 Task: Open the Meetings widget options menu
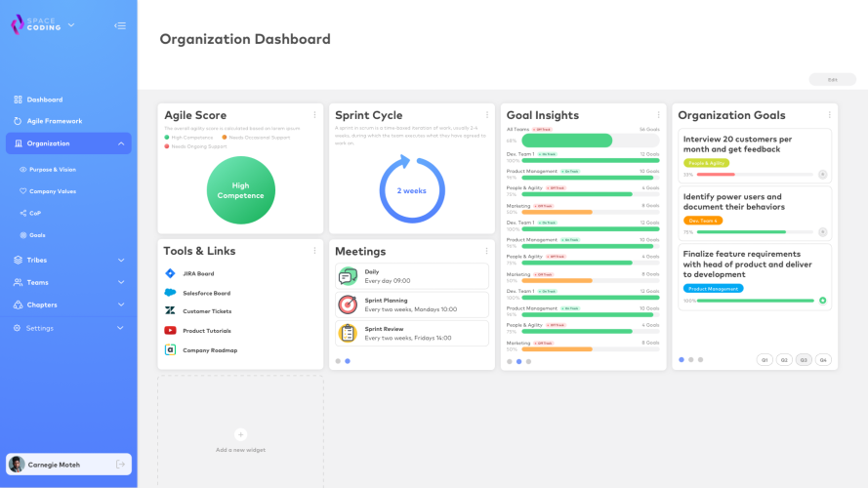click(486, 251)
